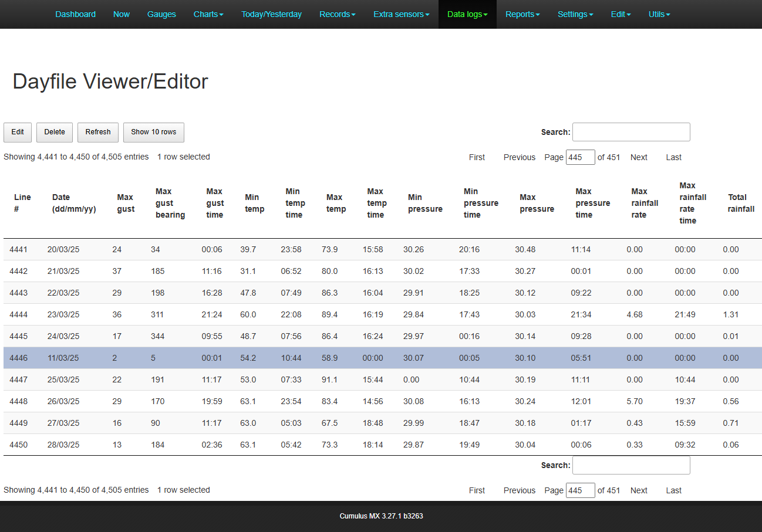Select the row dated 25/03/25
The image size is (762, 532).
(63, 379)
